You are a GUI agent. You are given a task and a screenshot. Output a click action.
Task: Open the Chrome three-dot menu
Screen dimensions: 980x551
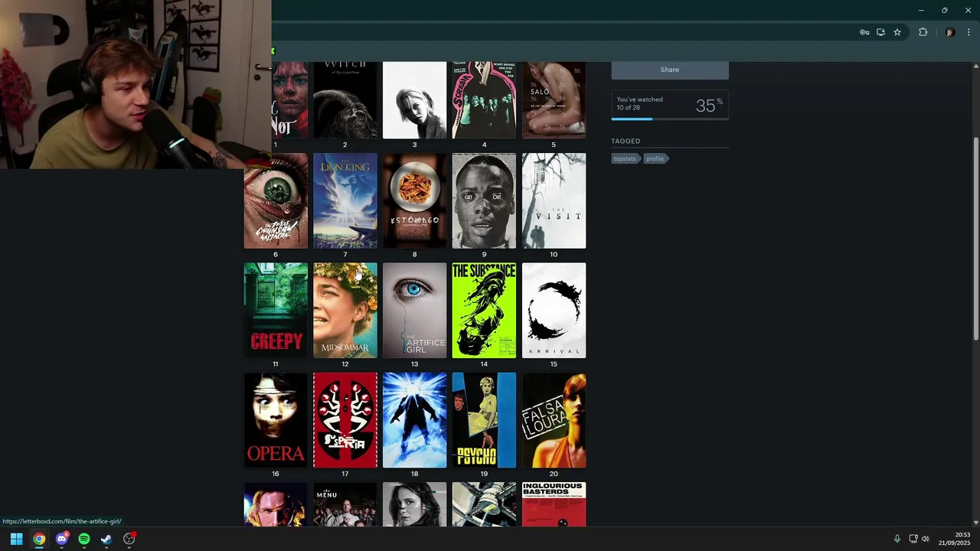pyautogui.click(x=969, y=32)
